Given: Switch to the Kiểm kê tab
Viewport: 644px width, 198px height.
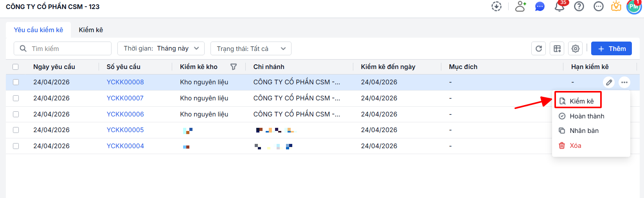Looking at the screenshot, I should (x=91, y=30).
